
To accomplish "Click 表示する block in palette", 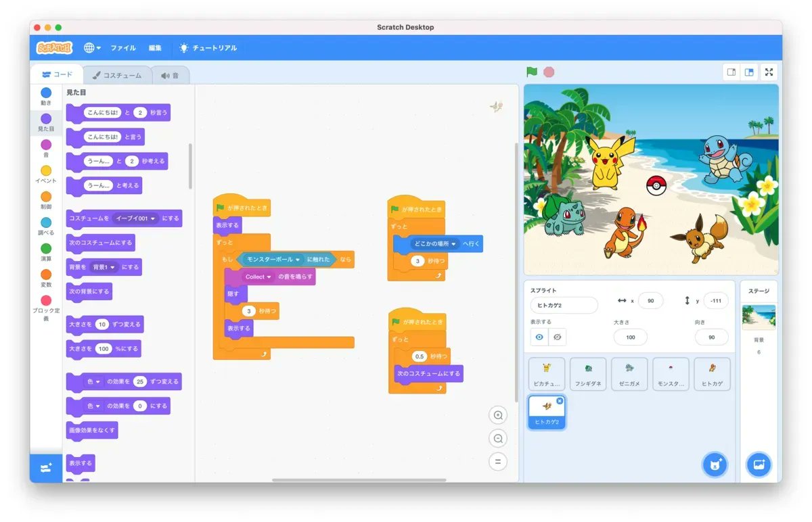I will (81, 463).
